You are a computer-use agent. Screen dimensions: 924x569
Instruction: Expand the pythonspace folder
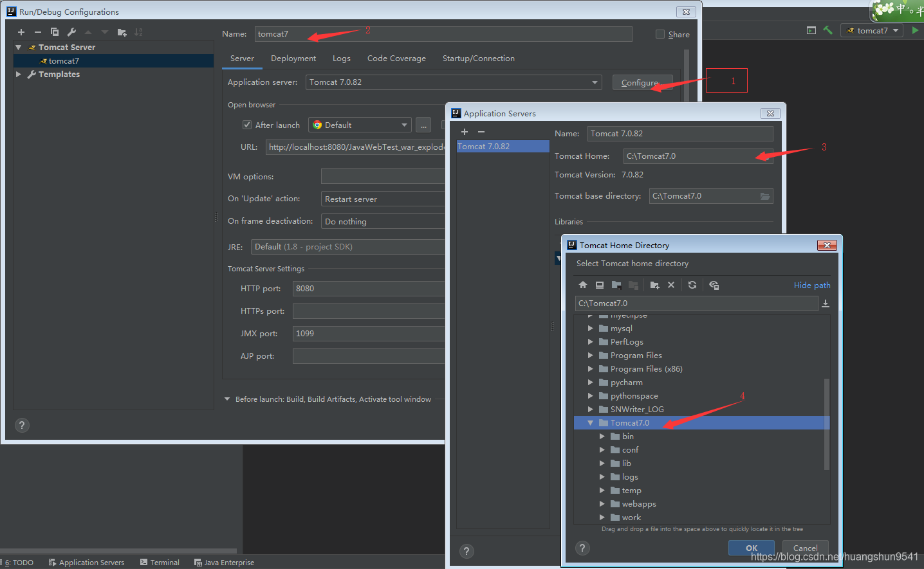[591, 396]
